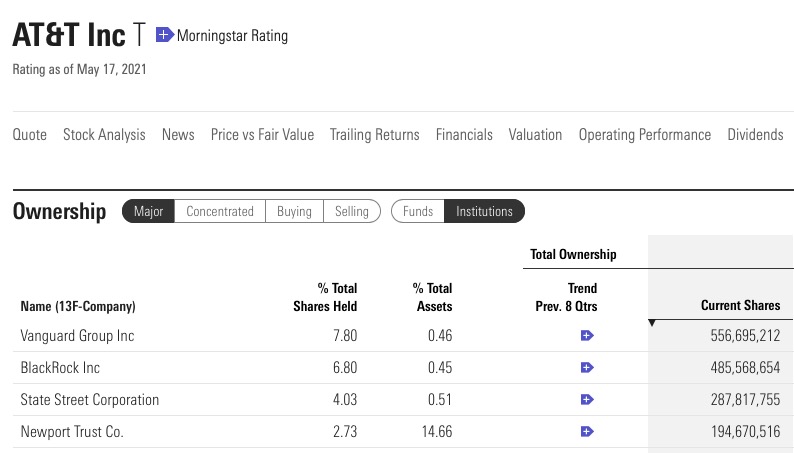Open the Quote tab

click(x=29, y=134)
